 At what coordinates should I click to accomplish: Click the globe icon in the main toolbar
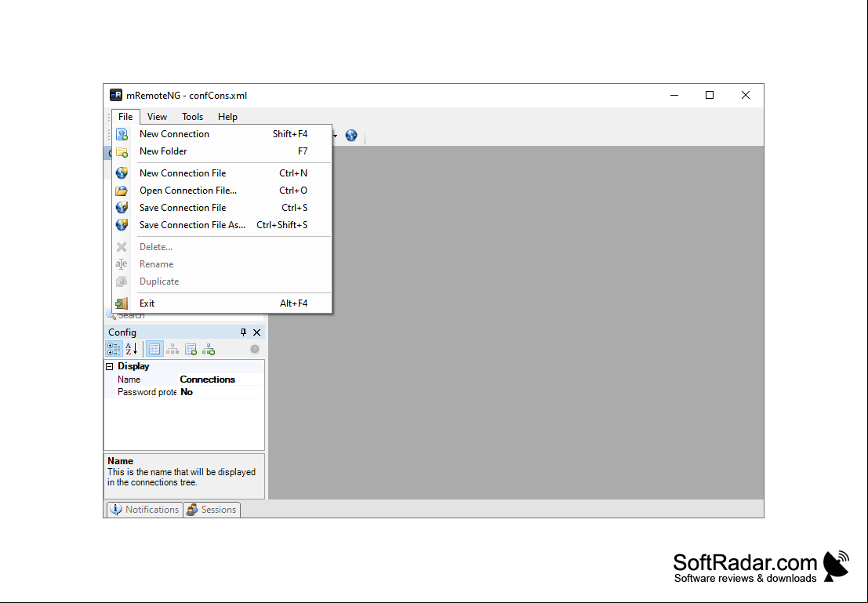click(351, 135)
